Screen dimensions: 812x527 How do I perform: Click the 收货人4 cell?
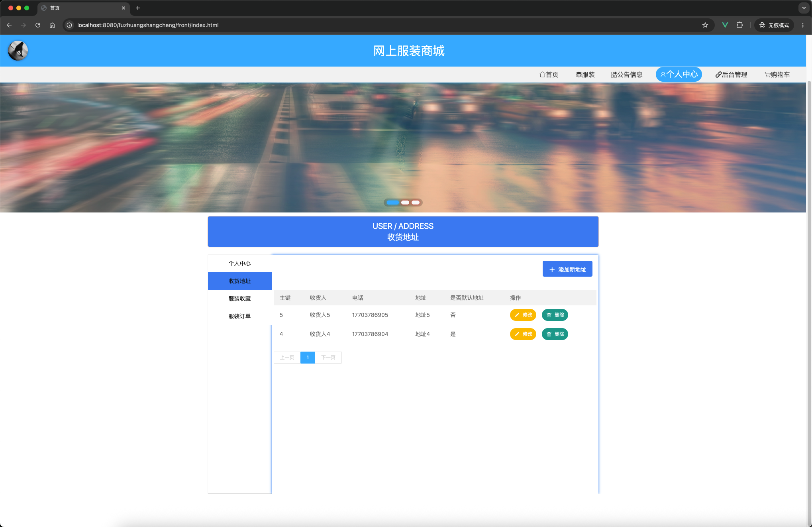coord(320,334)
